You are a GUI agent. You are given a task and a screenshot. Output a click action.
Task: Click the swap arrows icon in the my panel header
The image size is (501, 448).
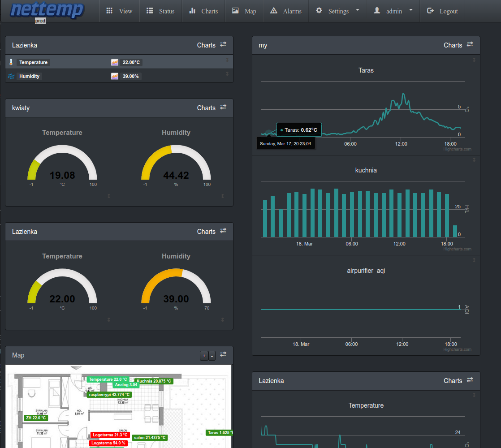coord(470,44)
